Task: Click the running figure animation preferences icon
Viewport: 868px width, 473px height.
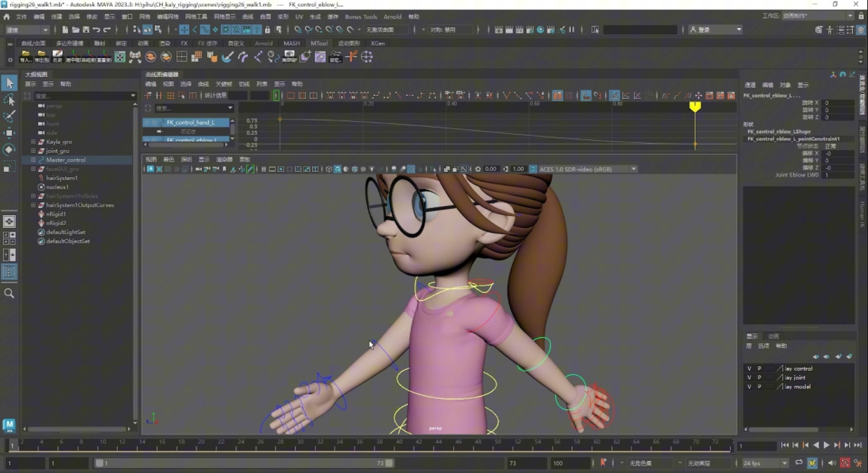Action: pos(857,463)
